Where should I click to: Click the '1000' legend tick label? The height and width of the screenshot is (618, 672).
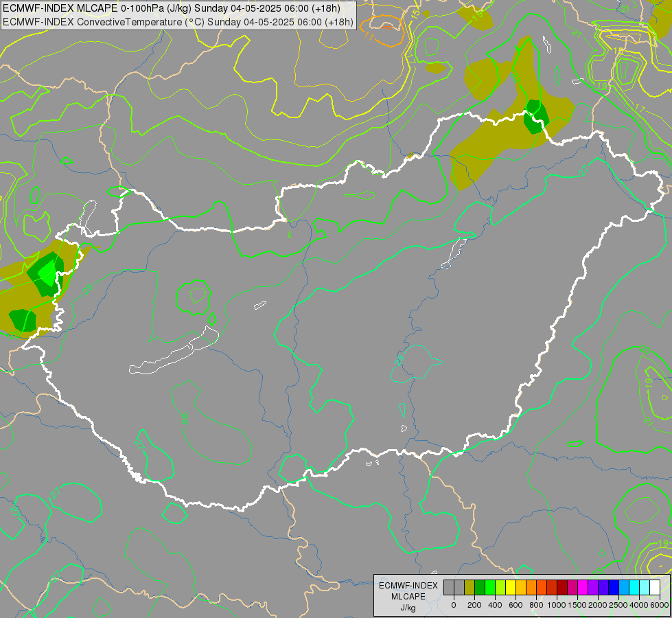[557, 605]
